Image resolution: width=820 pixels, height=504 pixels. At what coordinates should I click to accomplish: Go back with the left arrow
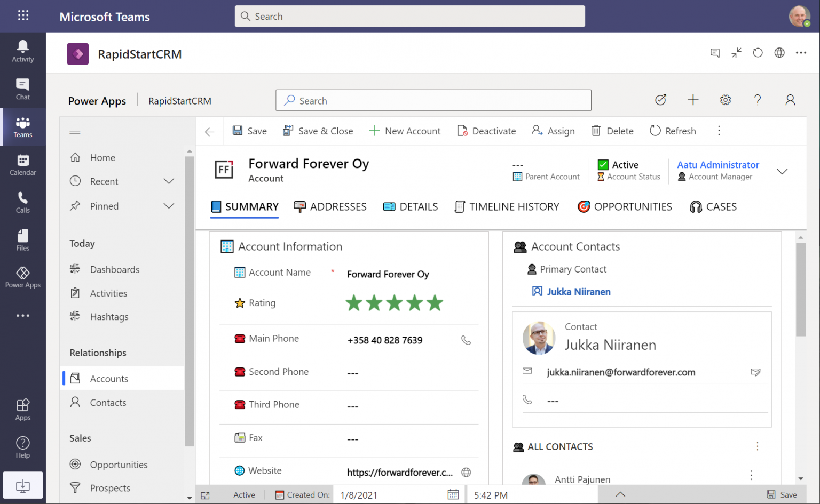coord(210,131)
